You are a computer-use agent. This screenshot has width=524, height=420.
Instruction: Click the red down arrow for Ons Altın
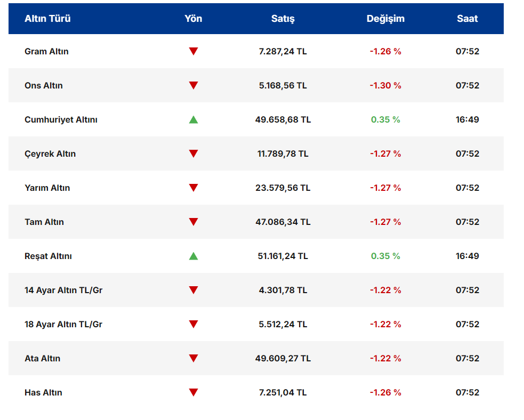194,86
